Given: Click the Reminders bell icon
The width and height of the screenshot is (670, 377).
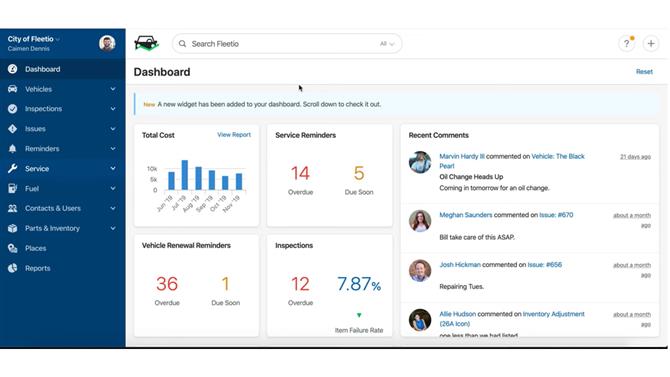Looking at the screenshot, I should pos(12,149).
